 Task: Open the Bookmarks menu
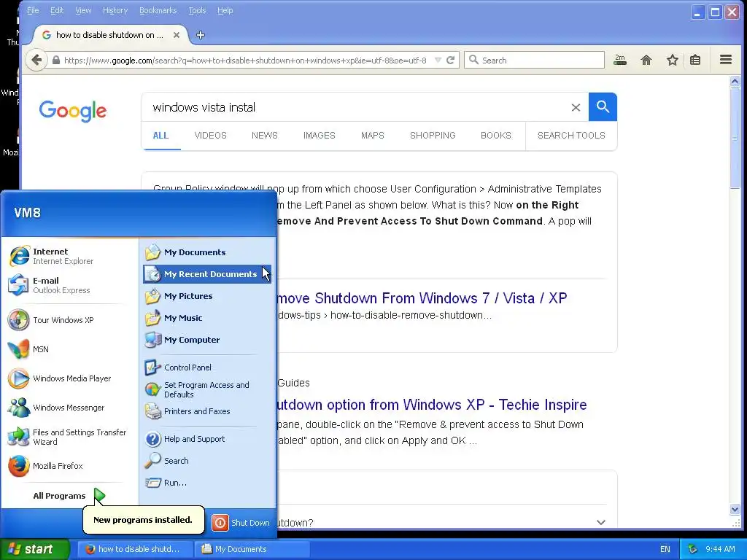pos(158,10)
